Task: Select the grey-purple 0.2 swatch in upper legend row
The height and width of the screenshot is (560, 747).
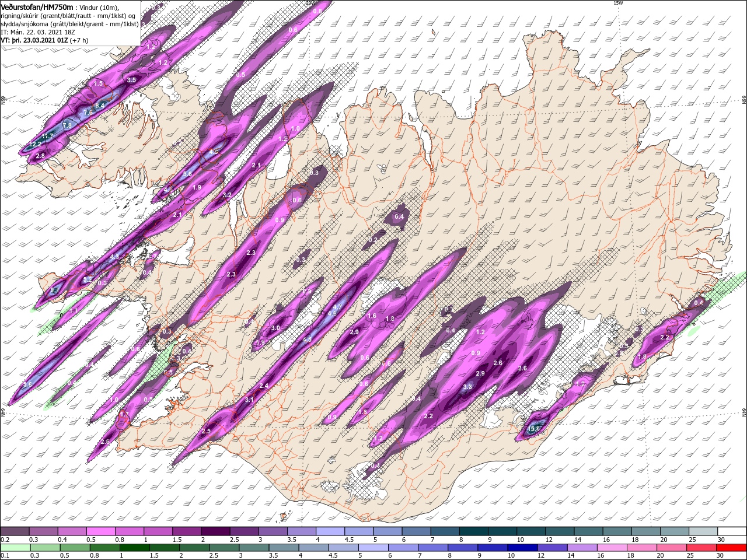Action: tap(15, 531)
